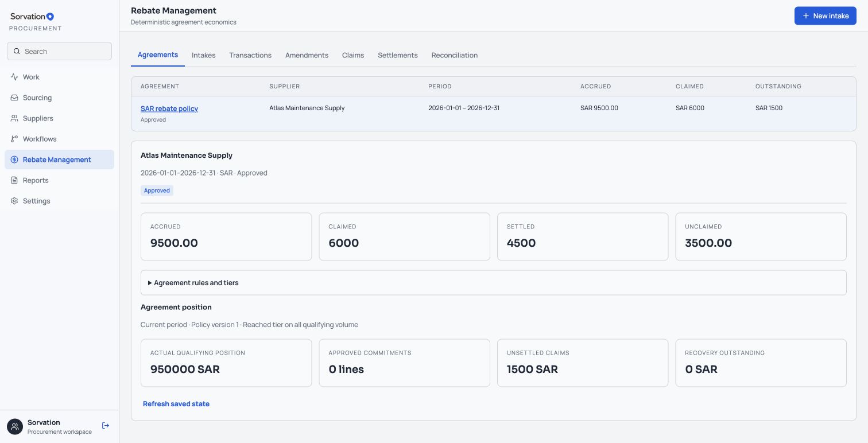Click the Unsettled Claims 1500 SAR card
Screen dimensions: 868x443
(583, 363)
